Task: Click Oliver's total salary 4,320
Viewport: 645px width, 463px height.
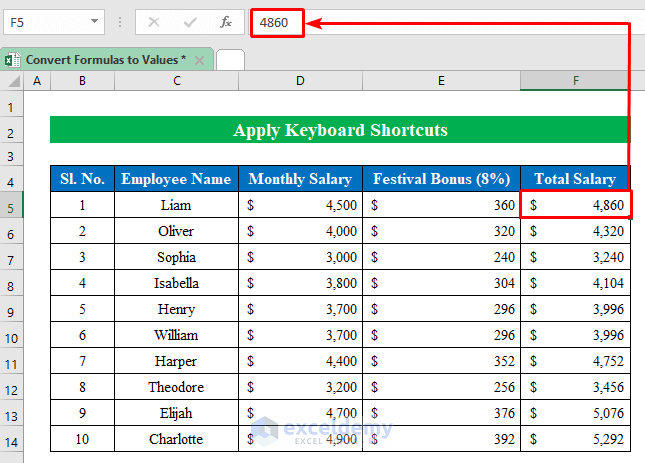Action: 575,231
